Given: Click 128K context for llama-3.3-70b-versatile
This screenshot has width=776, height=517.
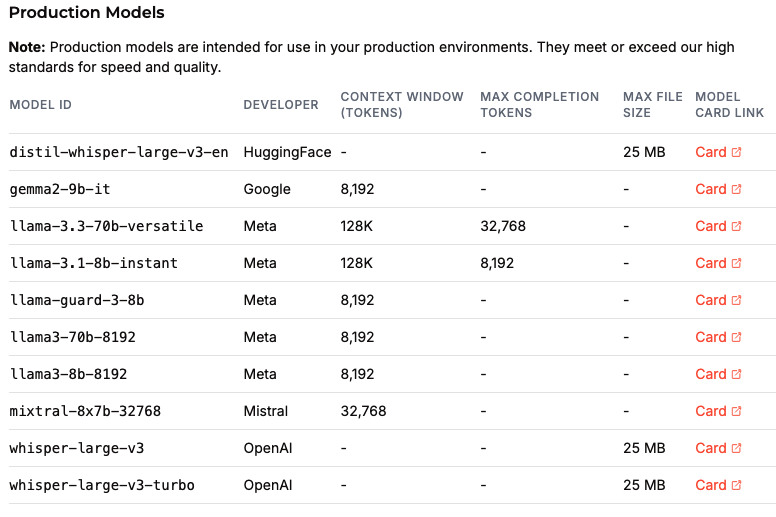Looking at the screenshot, I should 356,226.
